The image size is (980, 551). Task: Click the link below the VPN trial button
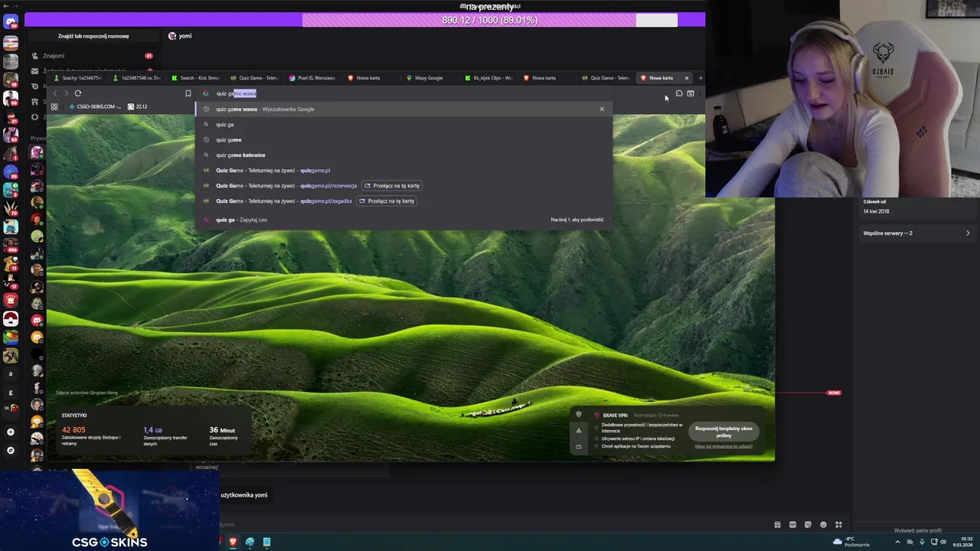click(x=724, y=446)
